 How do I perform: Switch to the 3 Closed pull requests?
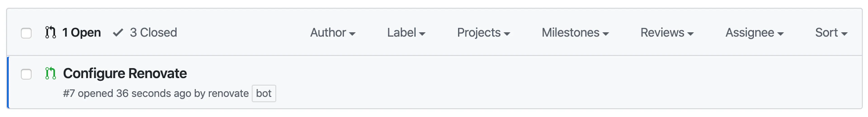coord(145,33)
